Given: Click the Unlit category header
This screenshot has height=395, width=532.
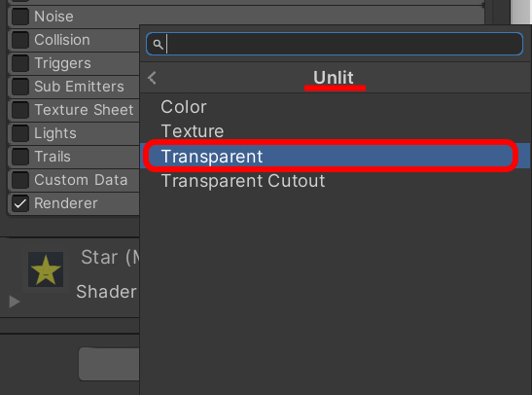Looking at the screenshot, I should (334, 78).
